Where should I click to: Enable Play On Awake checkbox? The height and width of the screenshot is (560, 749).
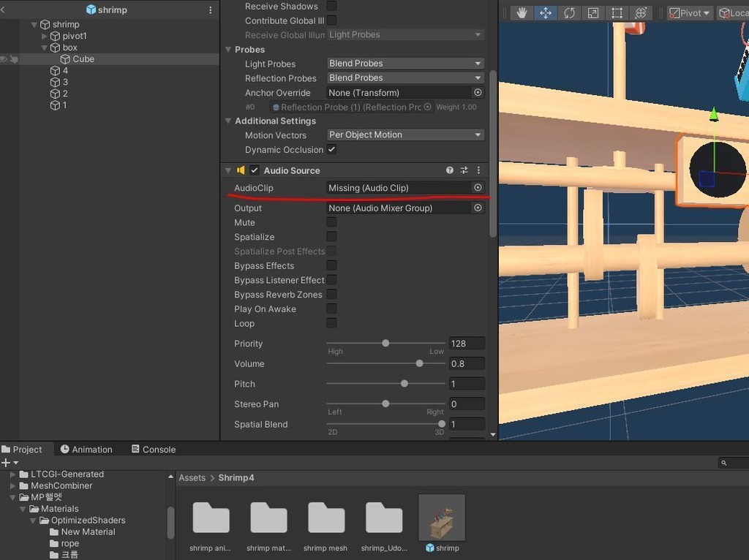[x=331, y=309]
